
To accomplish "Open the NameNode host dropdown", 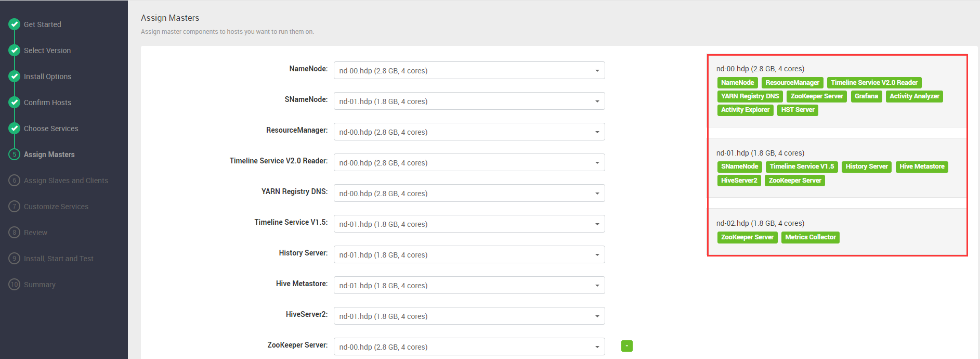I will 469,70.
